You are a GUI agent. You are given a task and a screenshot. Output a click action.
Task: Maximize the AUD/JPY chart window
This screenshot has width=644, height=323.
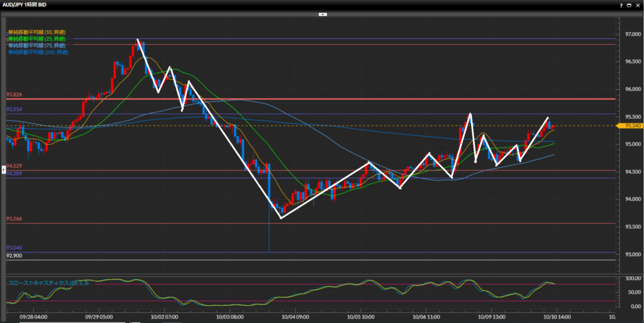tap(628, 4)
